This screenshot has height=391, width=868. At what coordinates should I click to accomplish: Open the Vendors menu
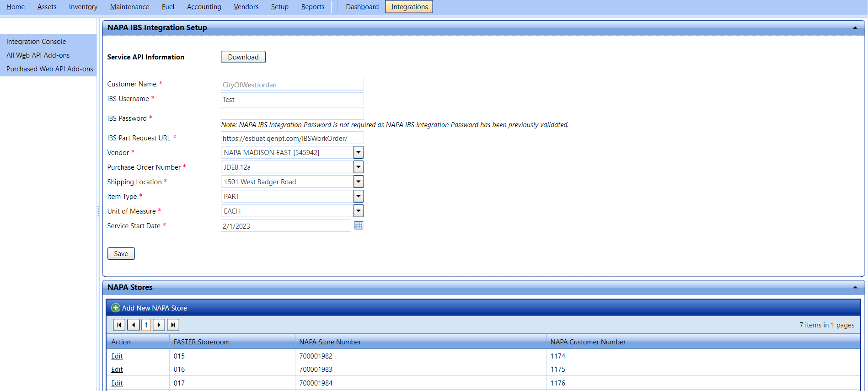click(246, 7)
